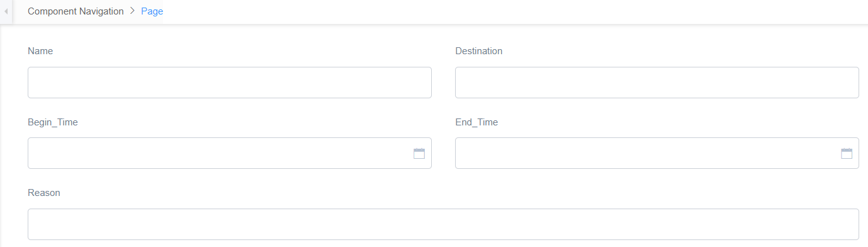Viewport: 868px width, 247px height.
Task: Focus the Reason text field
Action: [443, 224]
